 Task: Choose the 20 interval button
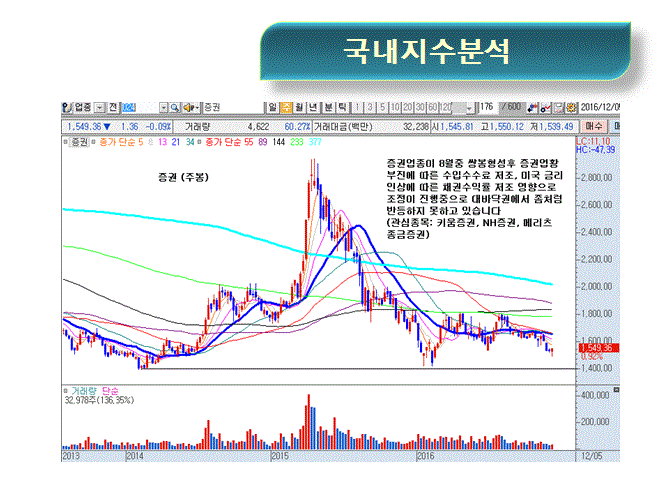tap(408, 107)
